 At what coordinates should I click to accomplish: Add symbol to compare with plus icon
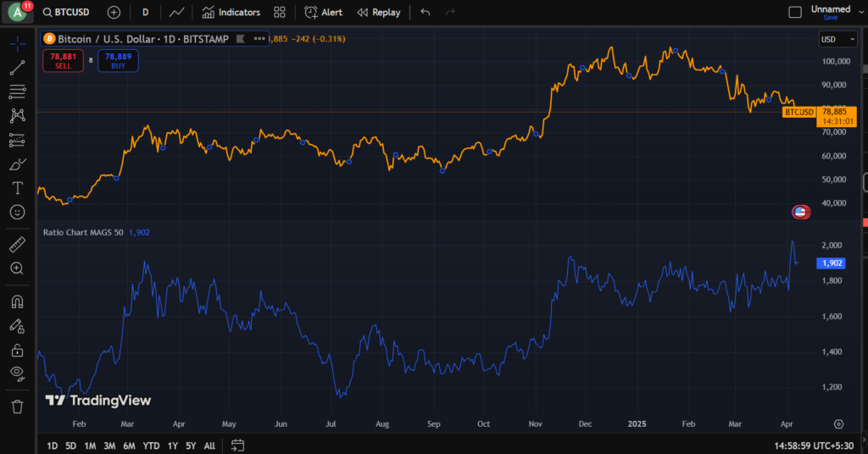point(114,12)
